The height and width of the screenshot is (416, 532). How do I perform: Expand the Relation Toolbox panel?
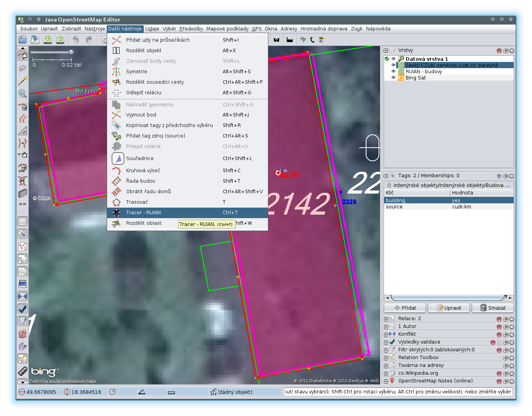tap(386, 358)
